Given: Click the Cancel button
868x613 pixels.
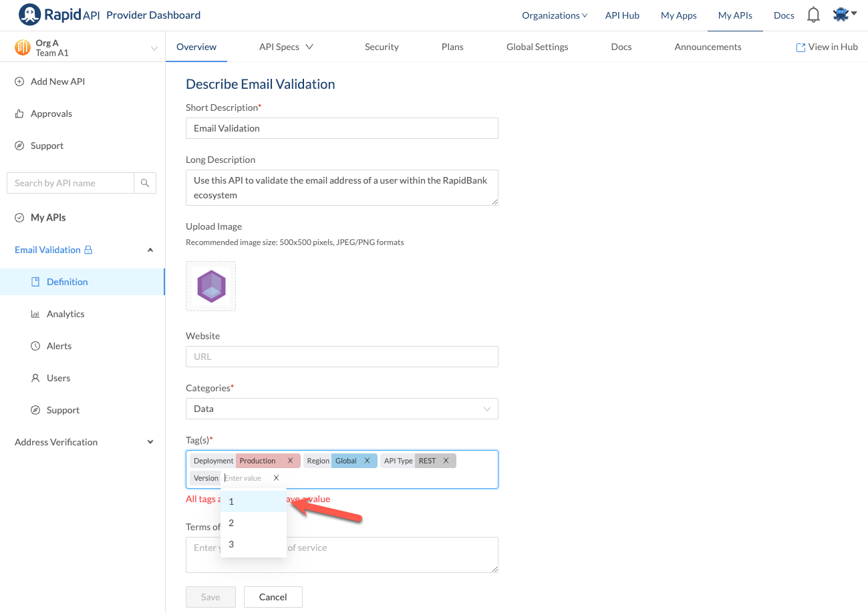Looking at the screenshot, I should pos(273,597).
